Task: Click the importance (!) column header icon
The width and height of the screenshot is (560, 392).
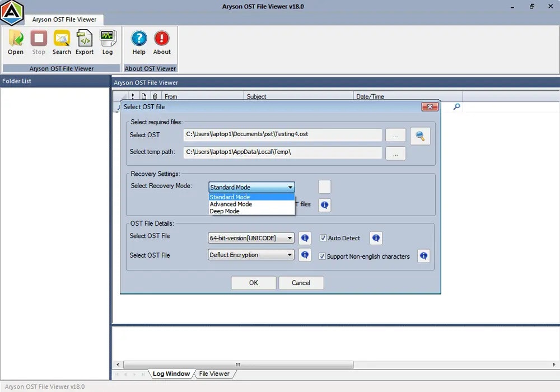Action: (133, 96)
